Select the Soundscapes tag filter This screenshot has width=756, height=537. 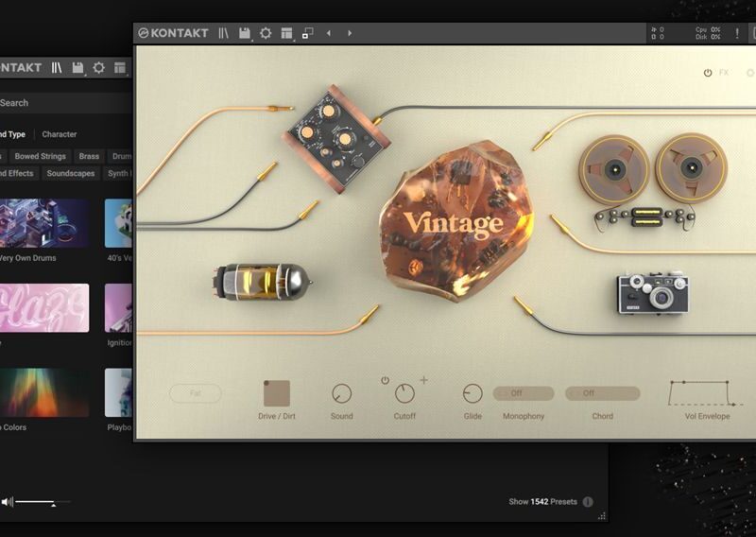click(x=71, y=174)
